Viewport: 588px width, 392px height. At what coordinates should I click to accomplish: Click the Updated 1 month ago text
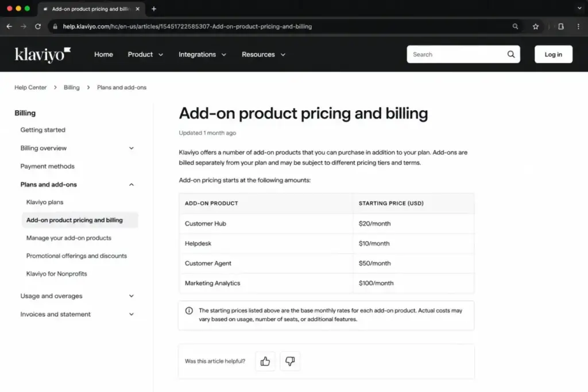coord(207,133)
